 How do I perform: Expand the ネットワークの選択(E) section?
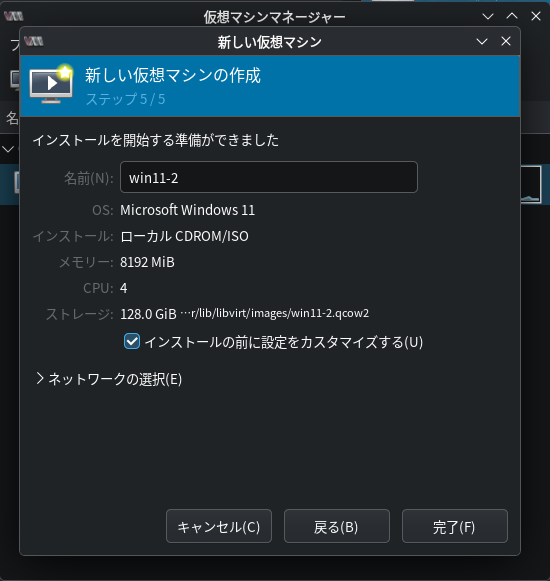coord(108,379)
